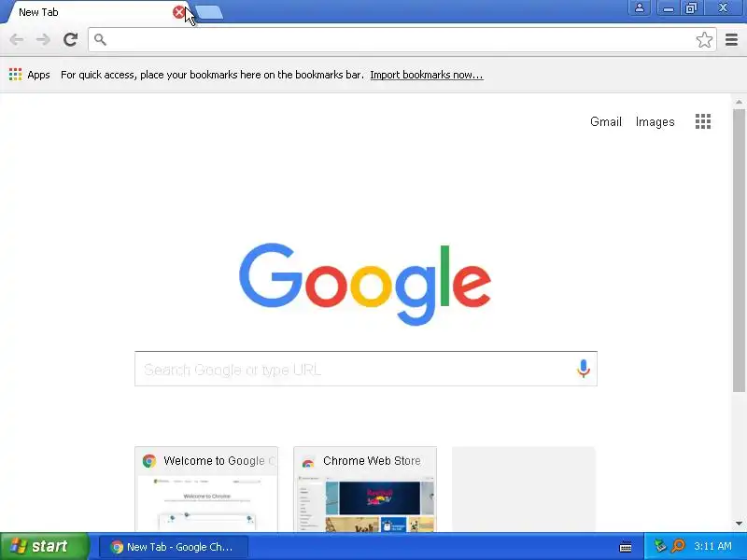Open the Gmail link
Screen dimensions: 747x560
[x=605, y=122]
